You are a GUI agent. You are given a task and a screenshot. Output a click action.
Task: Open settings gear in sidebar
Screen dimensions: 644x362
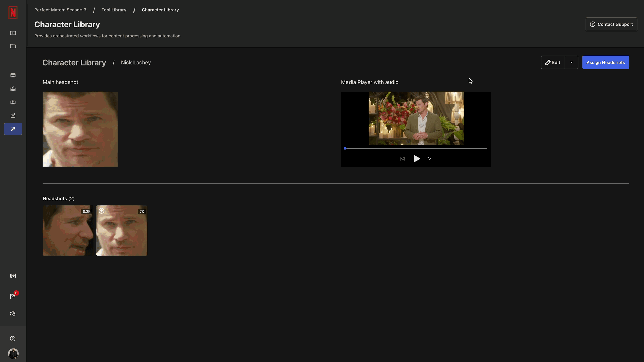click(x=13, y=314)
